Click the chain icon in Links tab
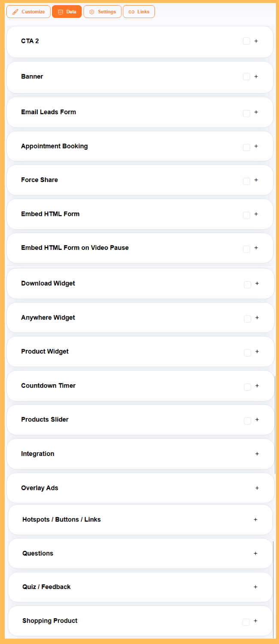The height and width of the screenshot is (644, 279). pyautogui.click(x=131, y=12)
